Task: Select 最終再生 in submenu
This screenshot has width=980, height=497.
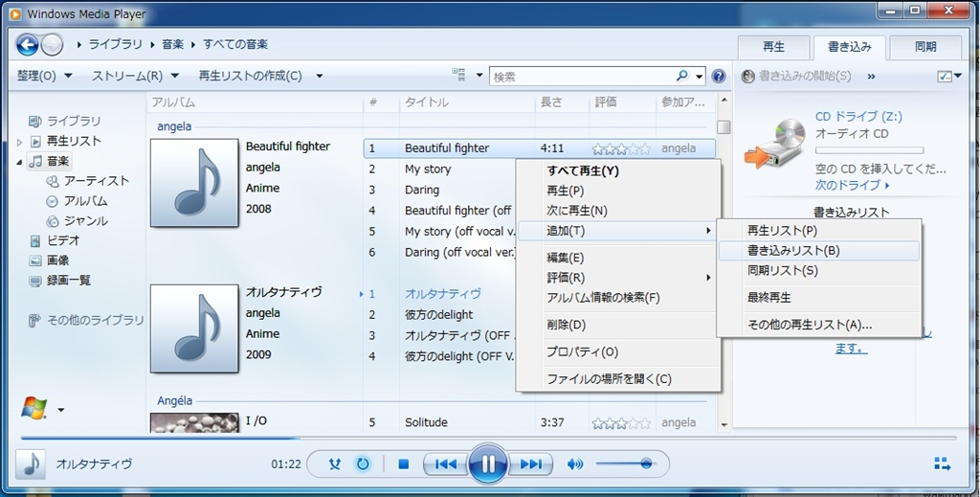Action: pos(819,298)
